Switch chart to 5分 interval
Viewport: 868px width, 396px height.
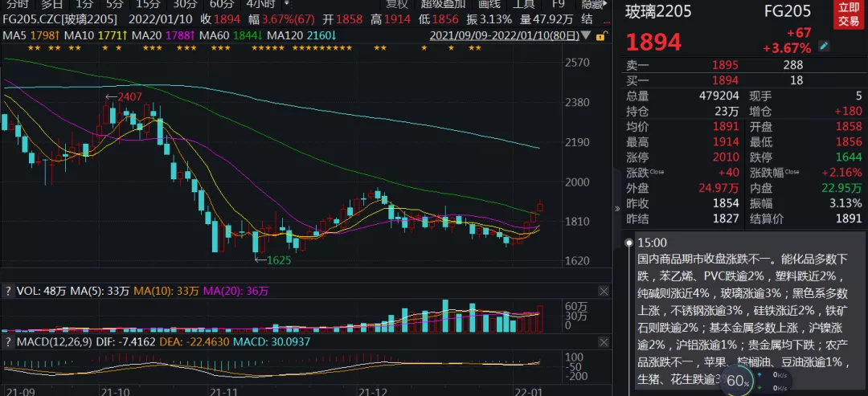coord(115,3)
